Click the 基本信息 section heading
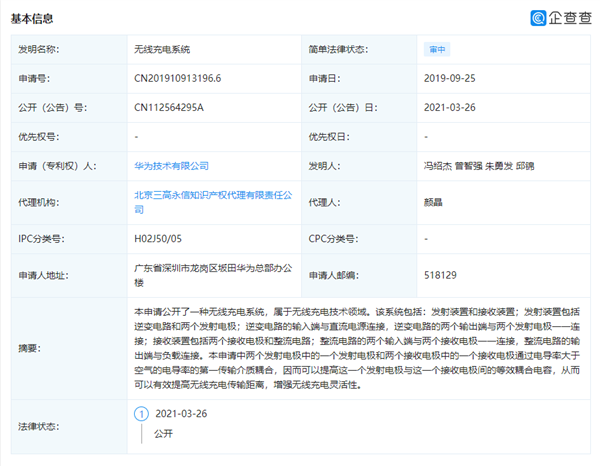 (33, 19)
